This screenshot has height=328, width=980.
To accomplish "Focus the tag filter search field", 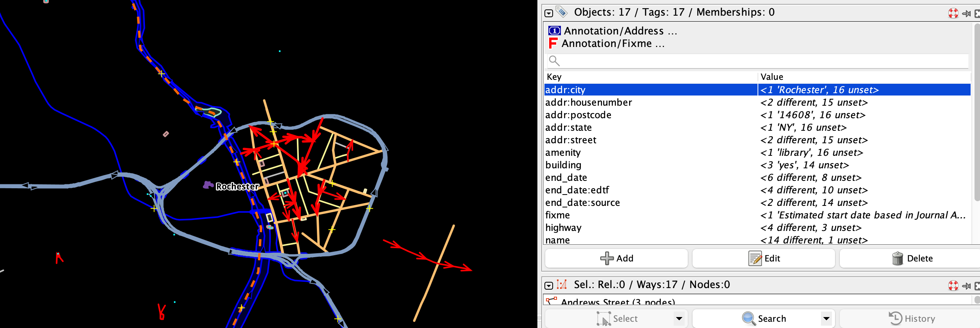I will (x=764, y=61).
